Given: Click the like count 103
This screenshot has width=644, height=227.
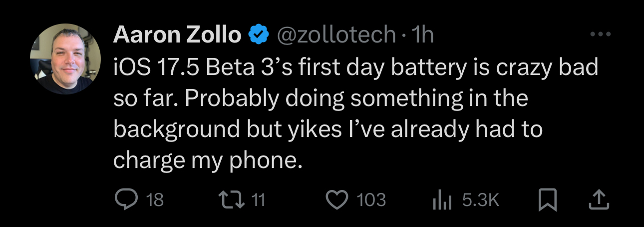Looking at the screenshot, I should pos(371,200).
